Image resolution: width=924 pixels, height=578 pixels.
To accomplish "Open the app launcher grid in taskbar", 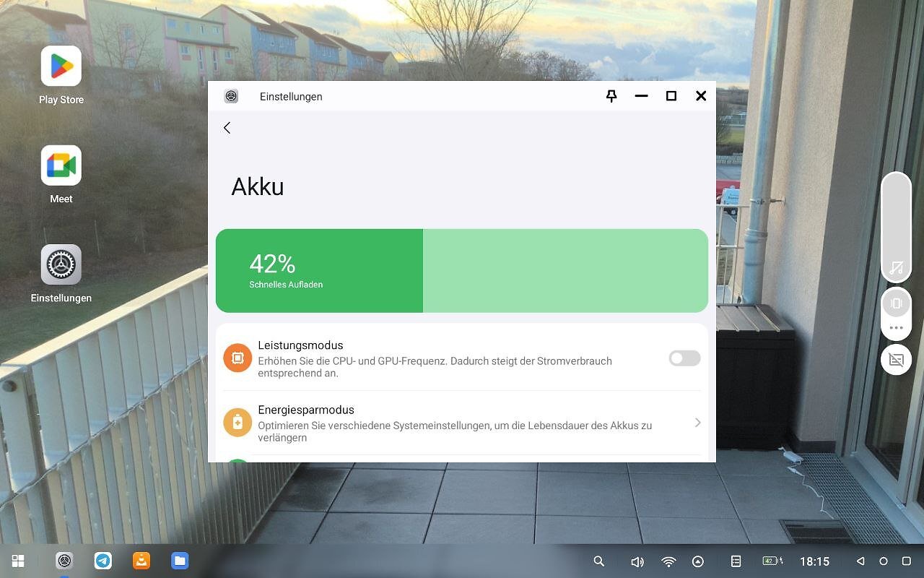I will click(x=18, y=561).
